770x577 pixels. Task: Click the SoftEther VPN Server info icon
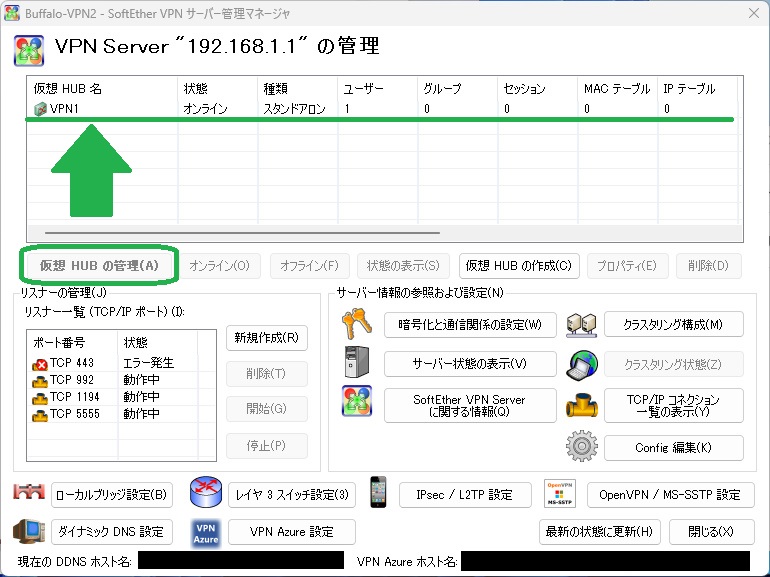(357, 401)
